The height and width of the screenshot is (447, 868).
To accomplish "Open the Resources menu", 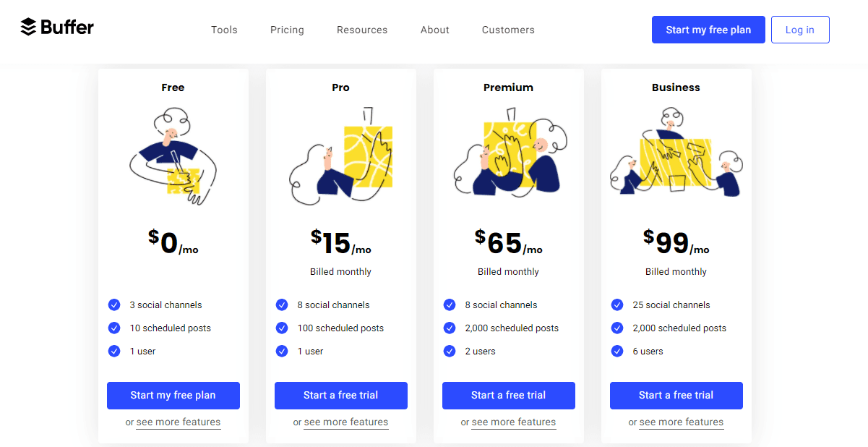I will pyautogui.click(x=362, y=30).
